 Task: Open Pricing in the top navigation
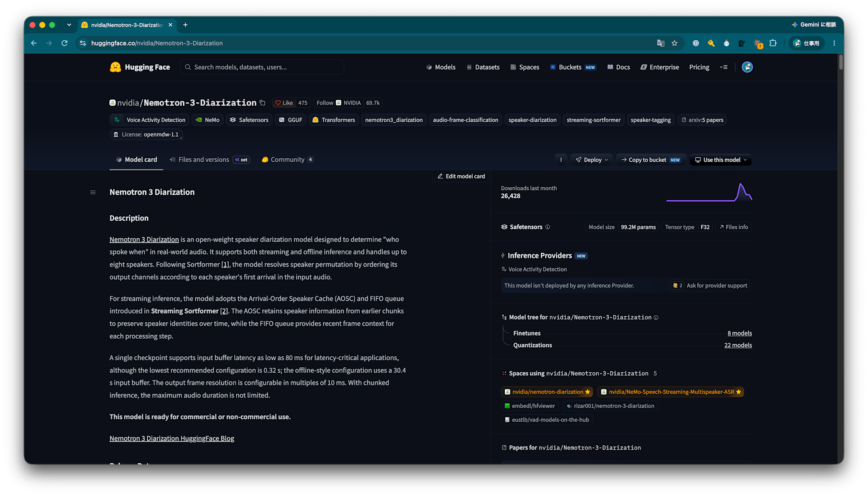(x=699, y=67)
